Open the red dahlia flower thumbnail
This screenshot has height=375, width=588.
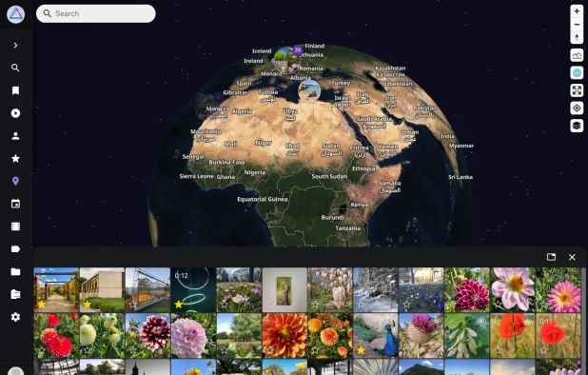pos(56,336)
